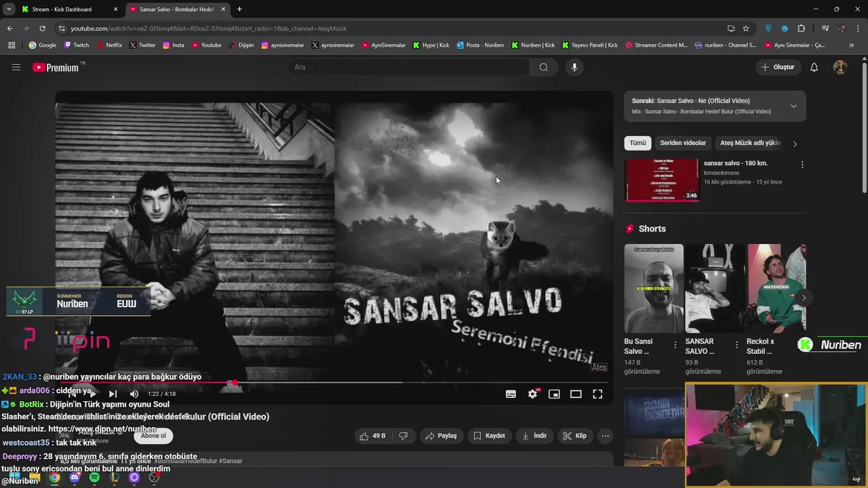The image size is (868, 488).
Task: Open Google bookmark in bookmarks bar
Action: pyautogui.click(x=42, y=45)
